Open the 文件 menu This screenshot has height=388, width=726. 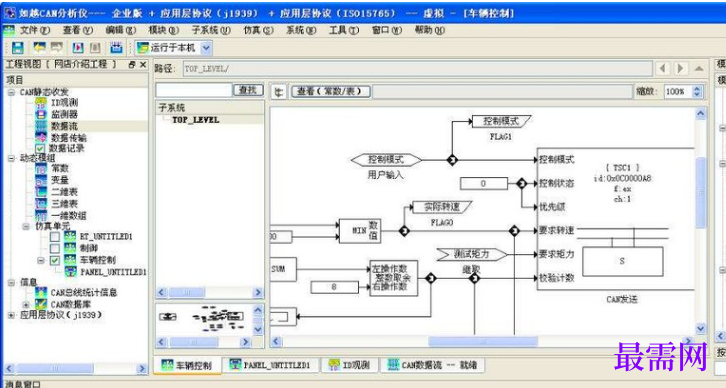34,30
